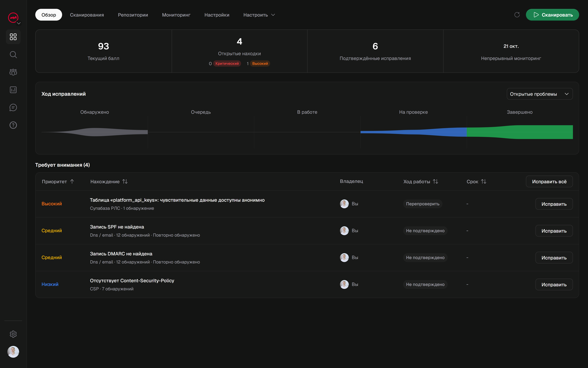Click the user avatar at sidebar bottom
This screenshot has width=588, height=368.
point(13,352)
